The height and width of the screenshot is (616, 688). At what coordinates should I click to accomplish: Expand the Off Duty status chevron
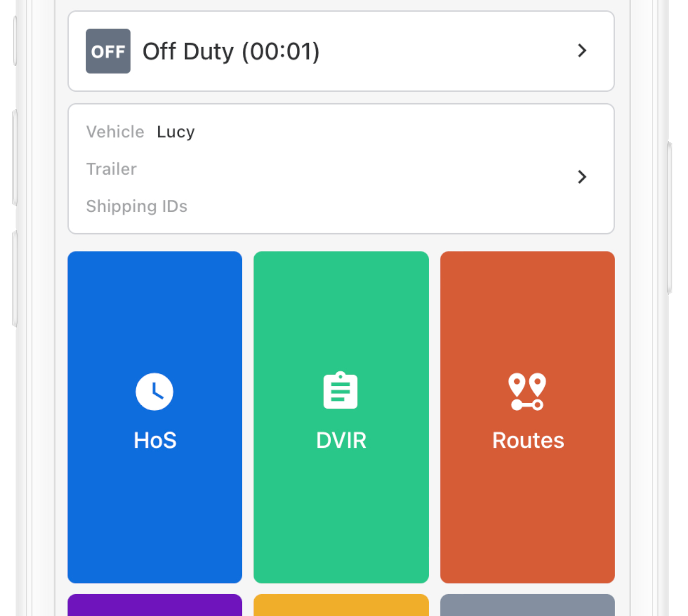coord(582,51)
